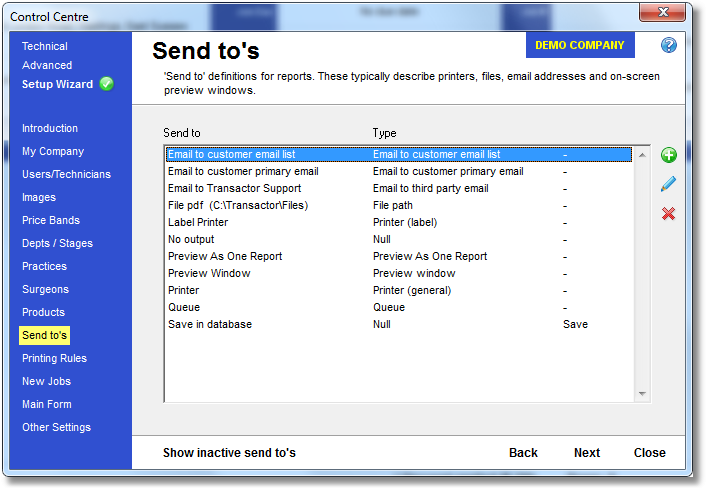The width and height of the screenshot is (707, 491).
Task: Open the blue help question mark icon
Action: [669, 45]
